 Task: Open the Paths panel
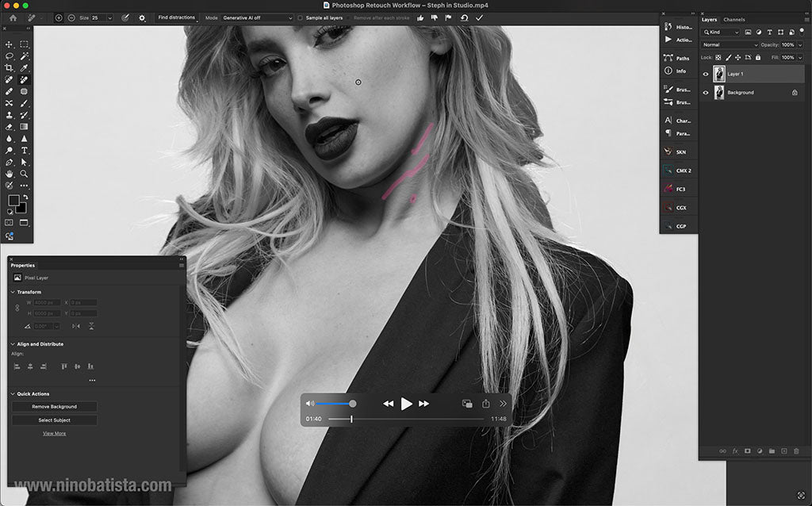pos(679,58)
